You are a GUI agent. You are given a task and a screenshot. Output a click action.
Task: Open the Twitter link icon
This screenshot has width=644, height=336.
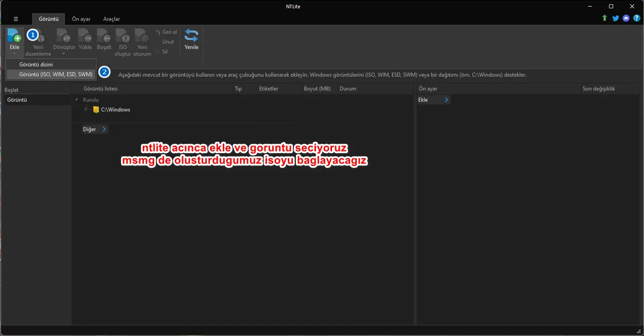615,18
